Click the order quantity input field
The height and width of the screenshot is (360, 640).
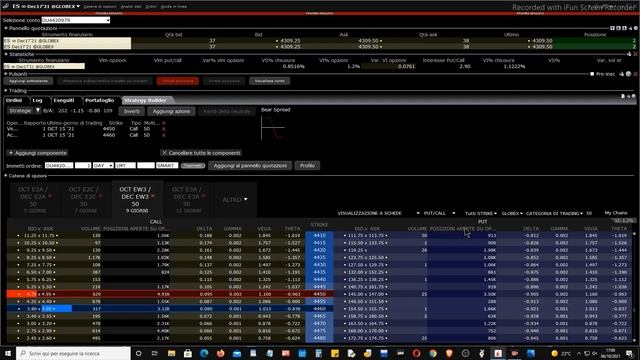point(83,165)
